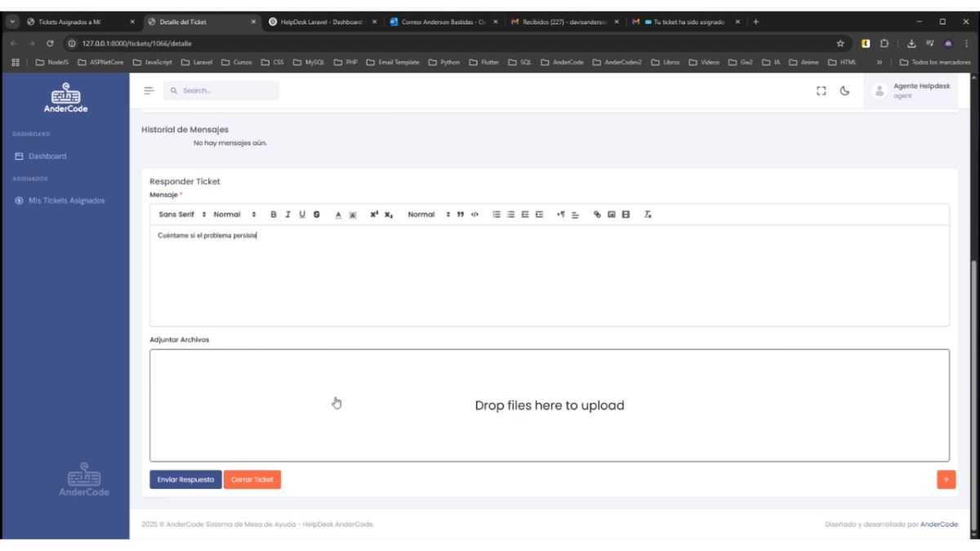
Task: Toggle fullscreen mode in the top bar
Action: [822, 91]
